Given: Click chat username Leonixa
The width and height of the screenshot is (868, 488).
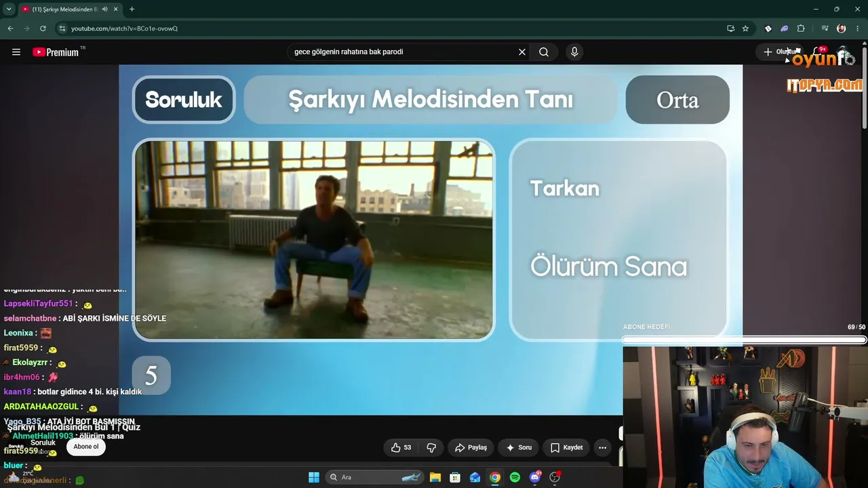Looking at the screenshot, I should [18, 333].
